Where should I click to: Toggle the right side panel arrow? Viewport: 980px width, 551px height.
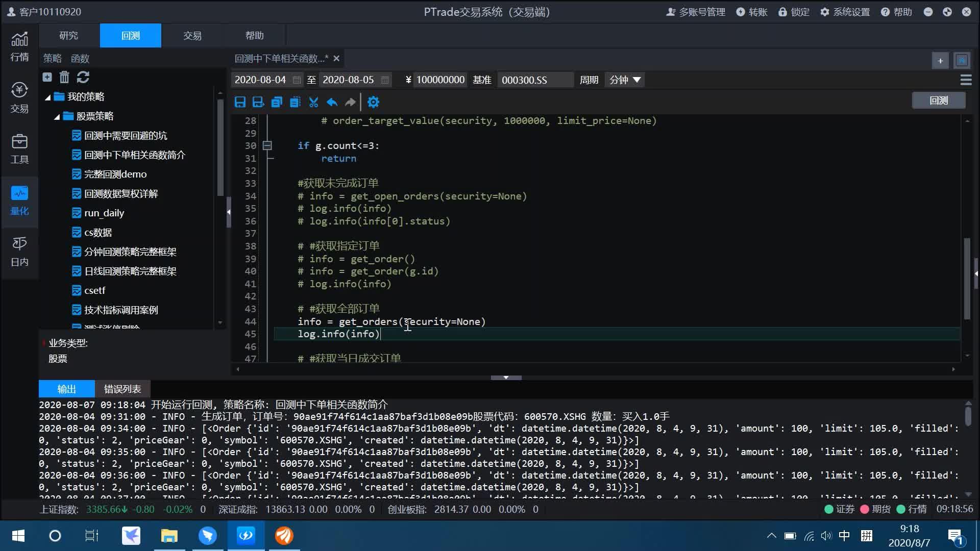pos(976,273)
